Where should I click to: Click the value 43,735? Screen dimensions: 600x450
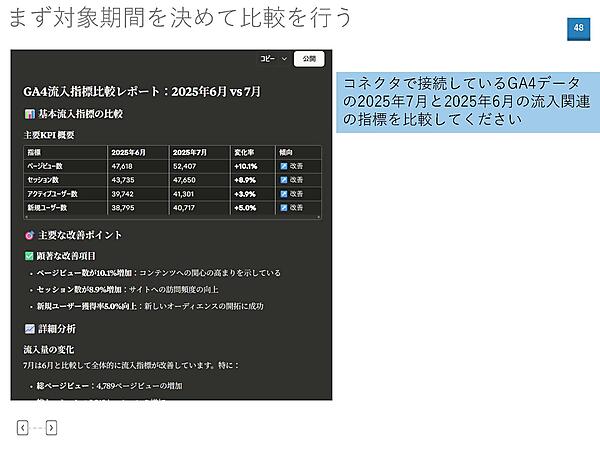pos(123,180)
